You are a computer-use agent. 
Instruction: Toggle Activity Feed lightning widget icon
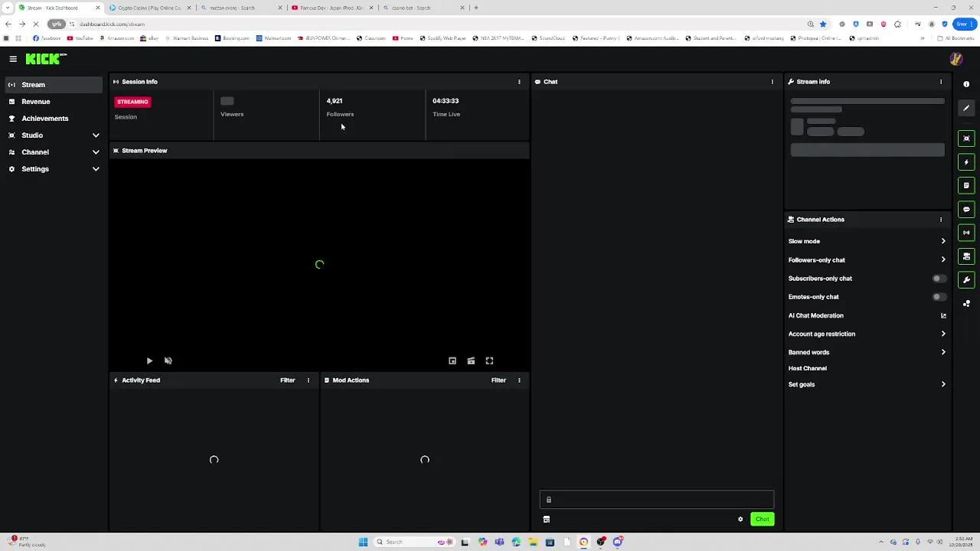[x=966, y=162]
